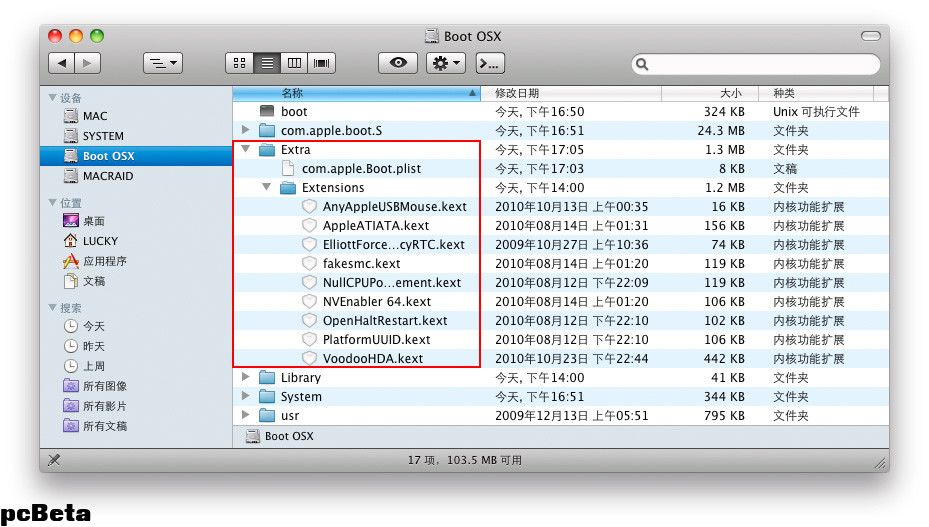Select PlatformUUID.kext
The image size is (929, 527).
coord(560,339)
